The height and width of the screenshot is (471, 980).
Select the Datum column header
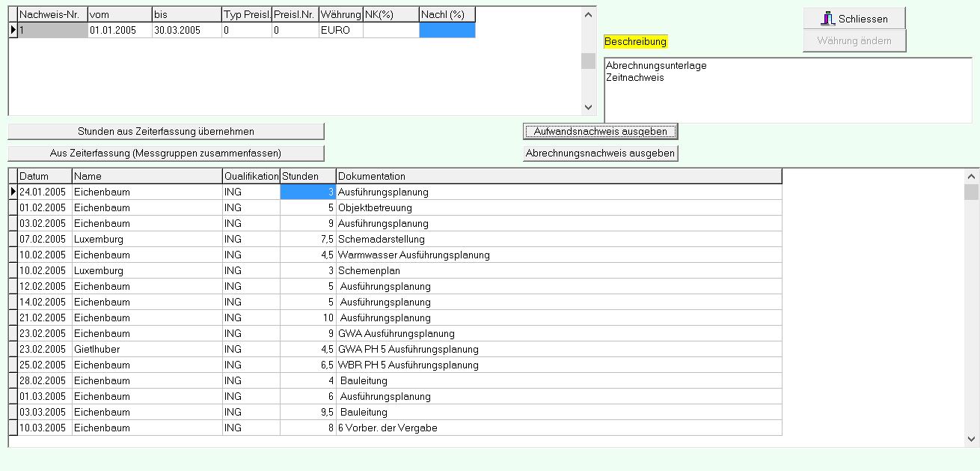[45, 176]
